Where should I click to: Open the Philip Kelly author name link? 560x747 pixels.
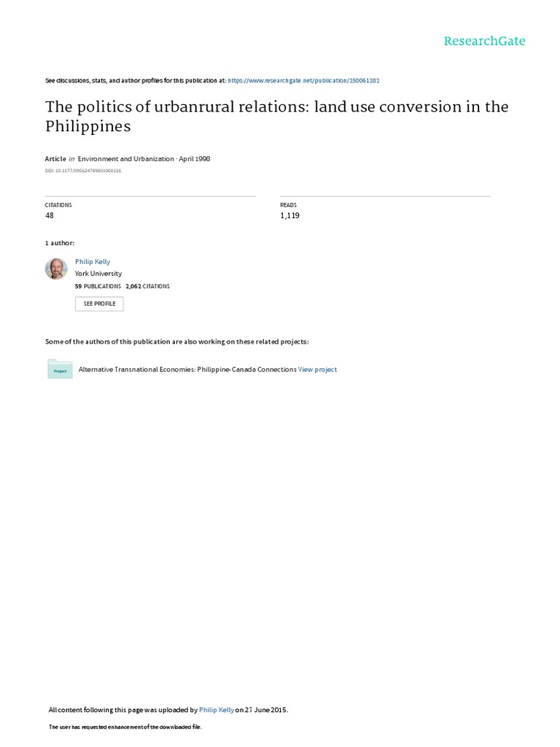pos(93,262)
